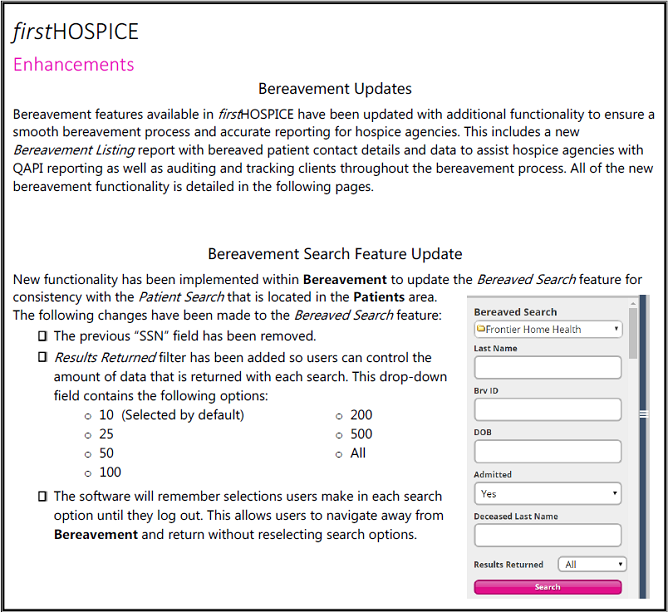Screen dimensions: 668x612
Task: Open the Frontier Home Health agency dropdown
Action: pos(547,329)
